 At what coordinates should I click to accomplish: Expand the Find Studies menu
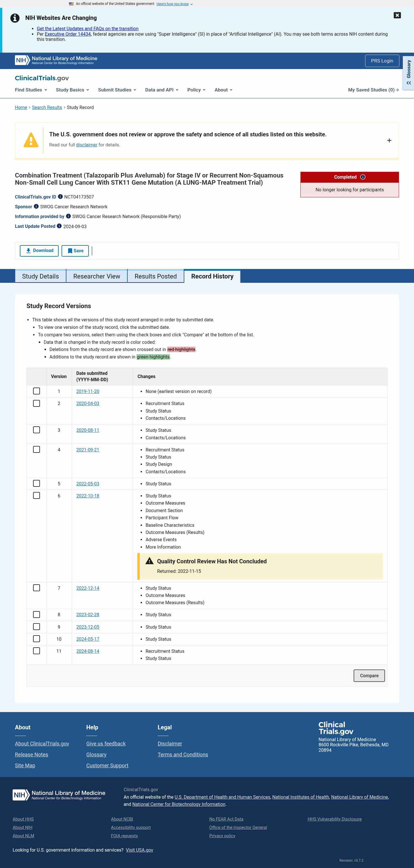tap(31, 90)
